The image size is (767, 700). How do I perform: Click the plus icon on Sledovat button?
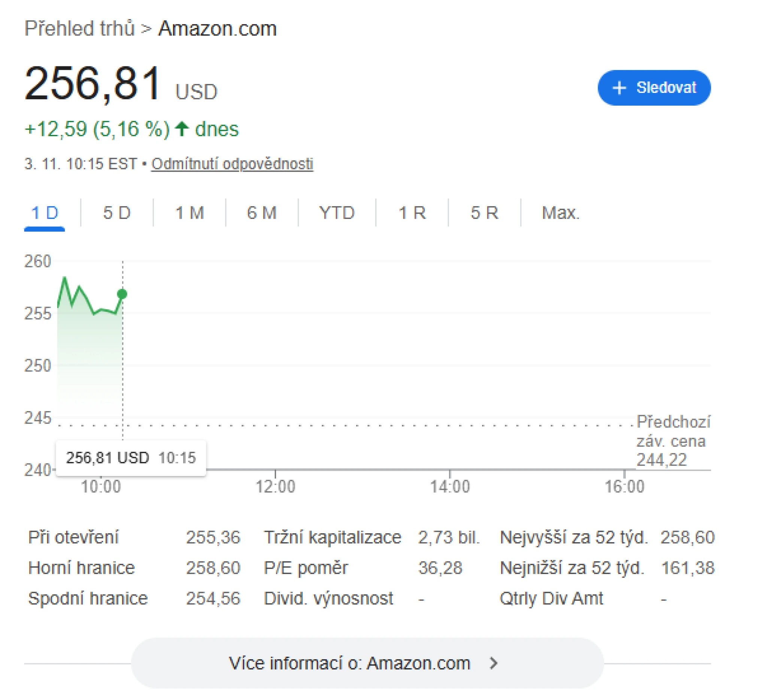click(x=619, y=88)
